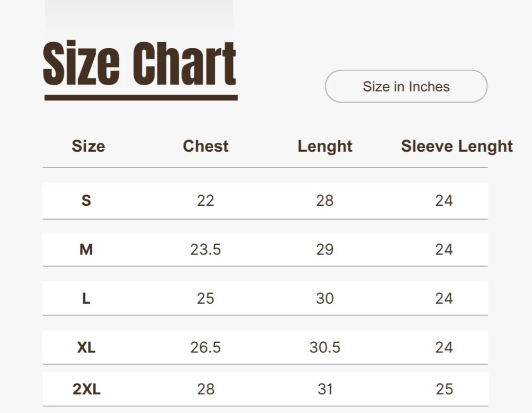Click sleeve length 24 in M row

[x=444, y=250]
